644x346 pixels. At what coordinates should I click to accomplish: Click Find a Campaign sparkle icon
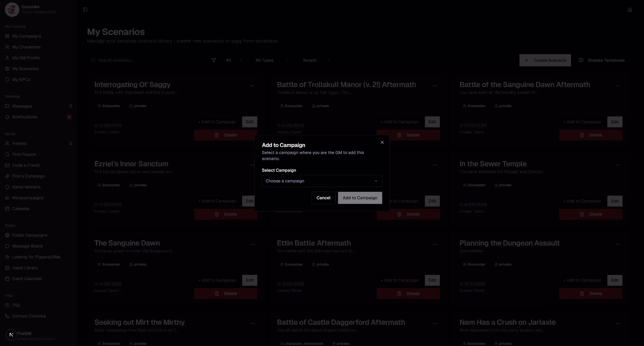click(x=7, y=176)
